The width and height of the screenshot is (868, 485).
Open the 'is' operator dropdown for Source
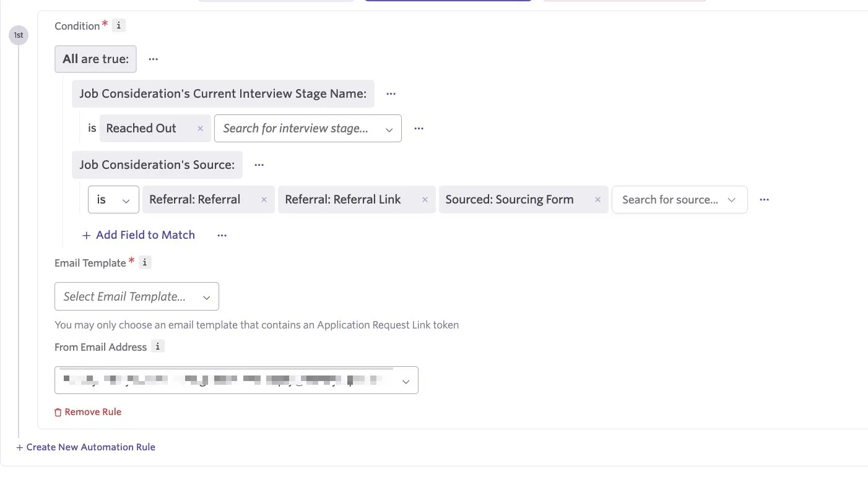tap(113, 200)
